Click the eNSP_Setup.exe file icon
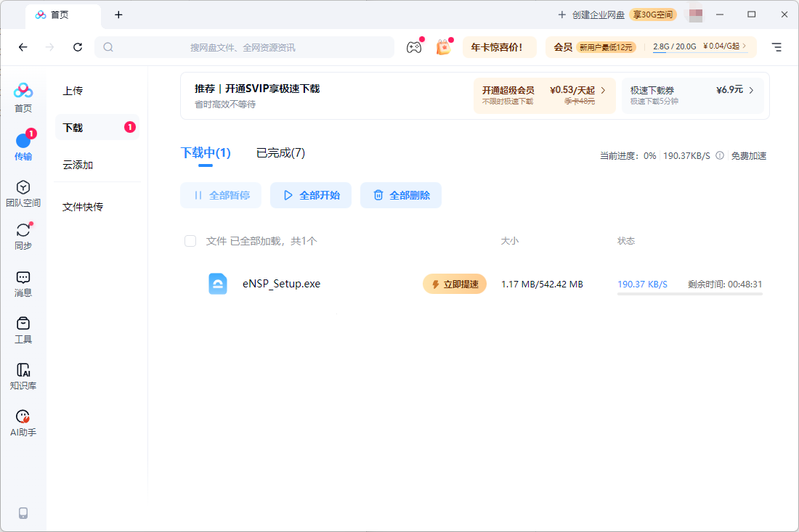Image resolution: width=799 pixels, height=532 pixels. 218,284
